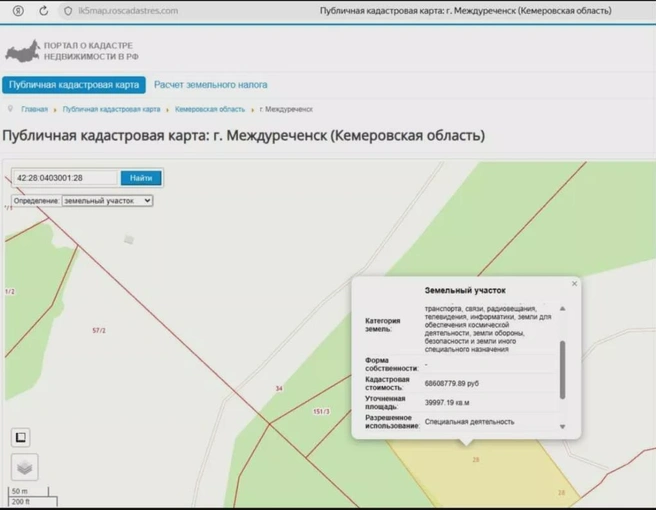The height and width of the screenshot is (510, 656).
Task: Open Кемеровская область breadcrumb link
Action: [210, 109]
